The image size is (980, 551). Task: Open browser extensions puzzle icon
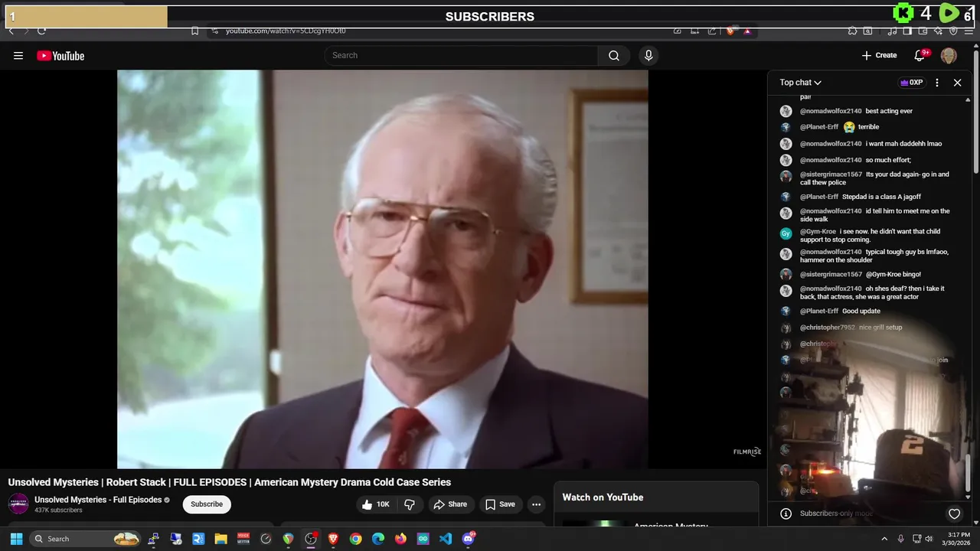(852, 31)
